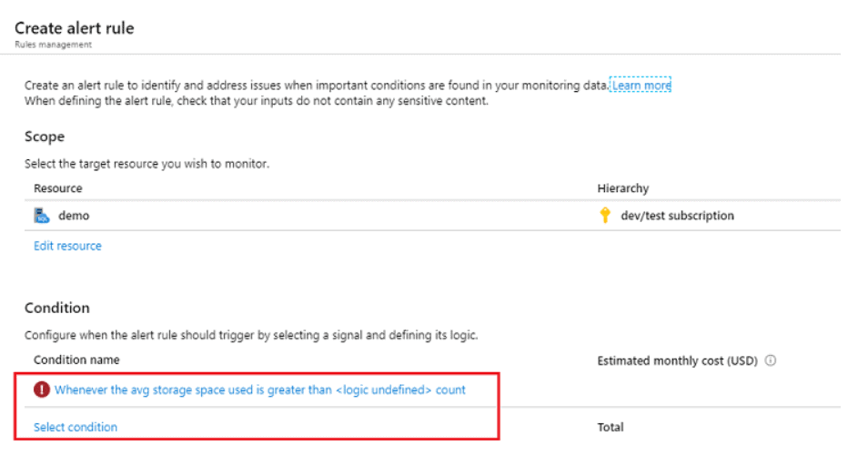Viewport: 868px width, 456px height.
Task: Click the Resource column header
Action: tap(57, 188)
